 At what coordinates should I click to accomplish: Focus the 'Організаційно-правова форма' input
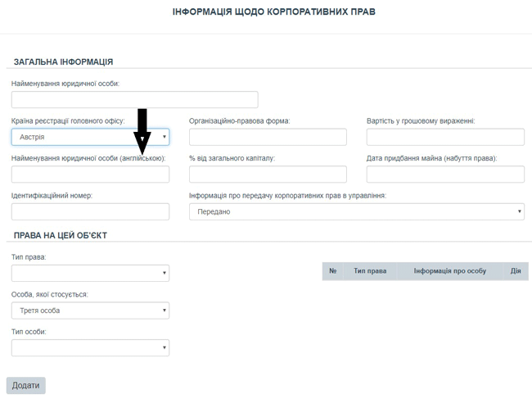tap(268, 138)
